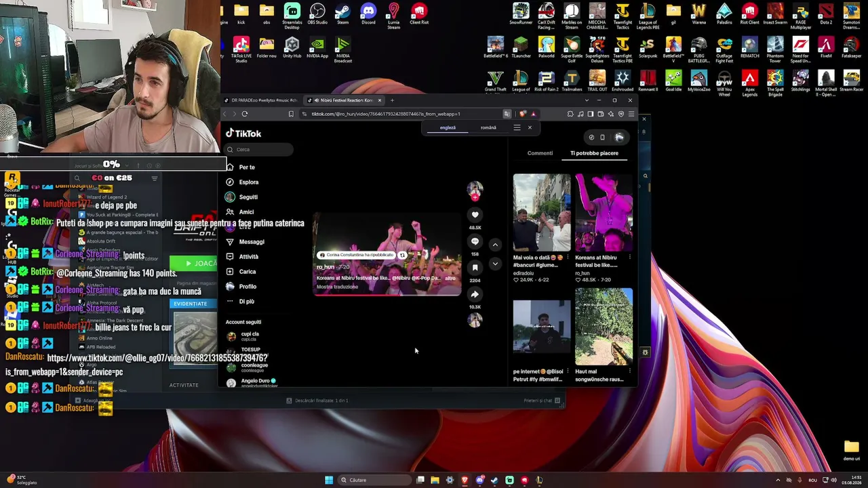
Task: Open the ro_hun creator avatar
Action: [x=475, y=189]
